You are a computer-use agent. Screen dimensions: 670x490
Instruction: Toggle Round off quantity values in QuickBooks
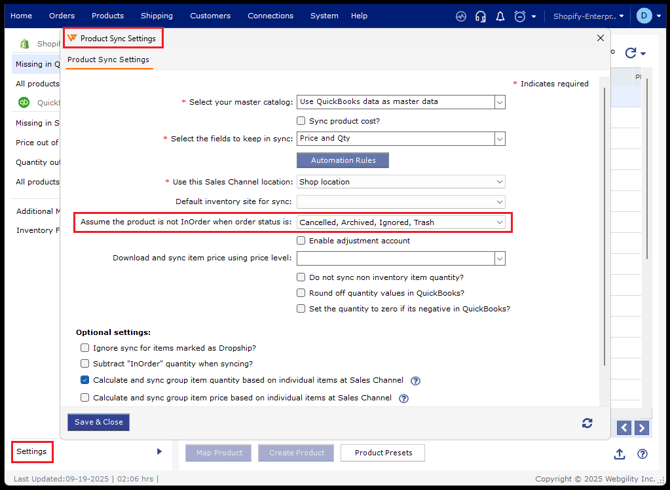tap(301, 293)
